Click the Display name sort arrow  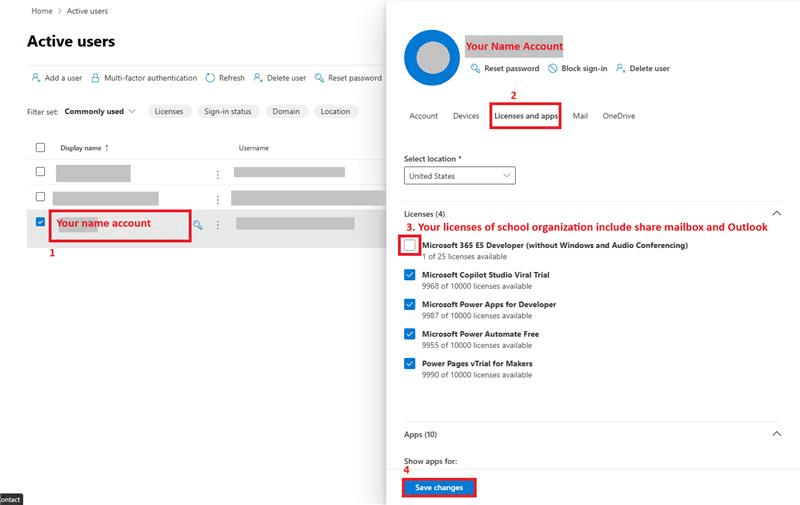click(107, 148)
